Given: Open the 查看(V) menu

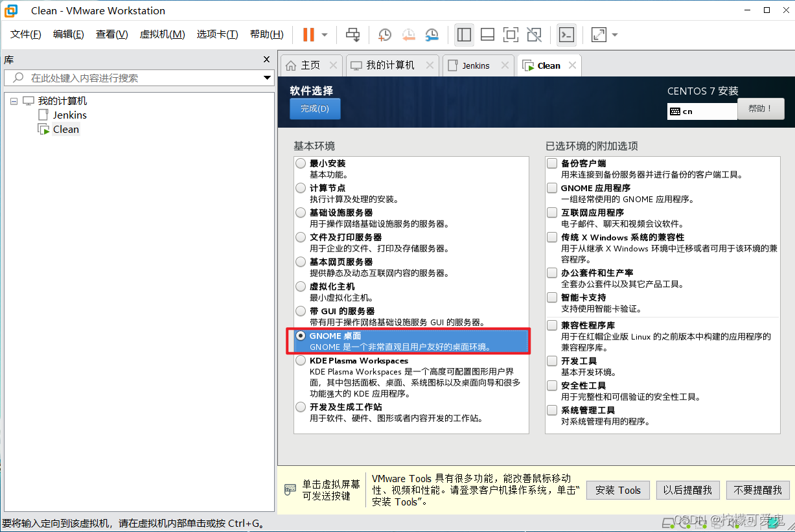Looking at the screenshot, I should coord(111,34).
